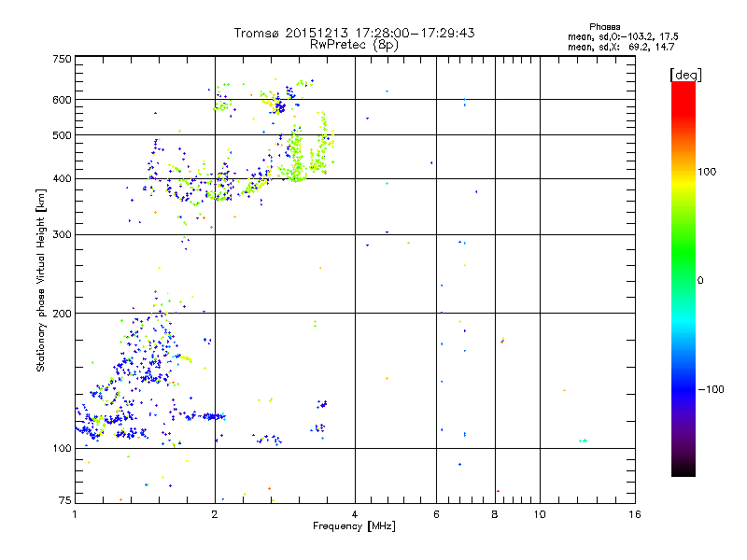Click x-axis tick label '8'
This screenshot has height=560, width=747.
pyautogui.click(x=495, y=514)
